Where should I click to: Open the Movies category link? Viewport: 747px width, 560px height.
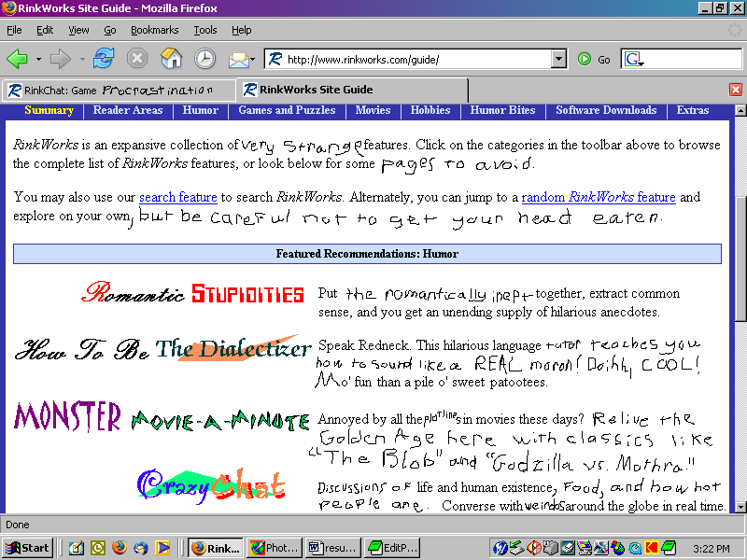coord(373,110)
